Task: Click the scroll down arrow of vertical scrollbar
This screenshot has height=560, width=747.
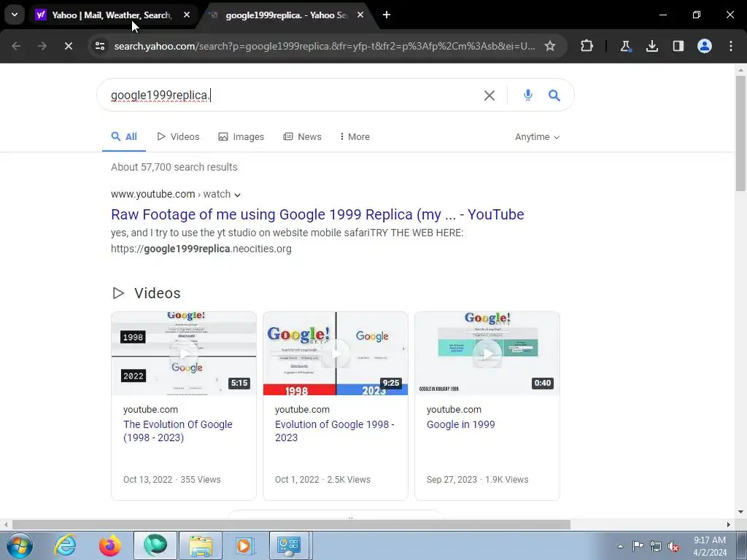Action: [740, 512]
